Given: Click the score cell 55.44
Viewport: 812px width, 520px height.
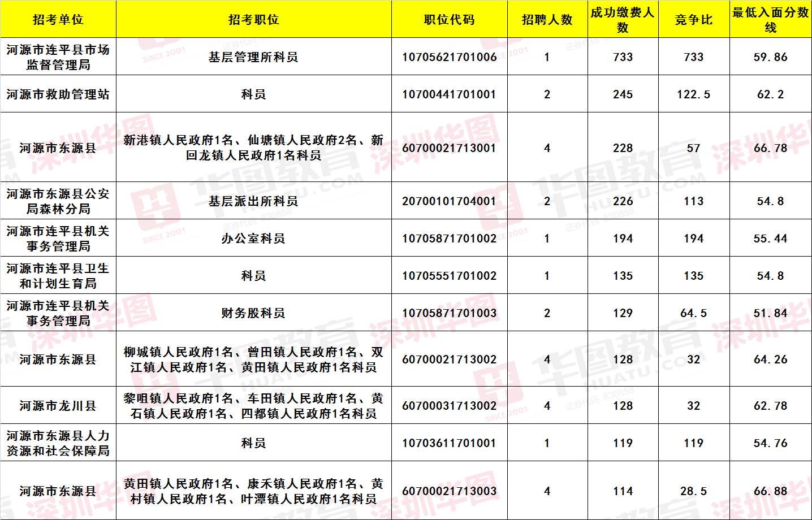Looking at the screenshot, I should [771, 238].
